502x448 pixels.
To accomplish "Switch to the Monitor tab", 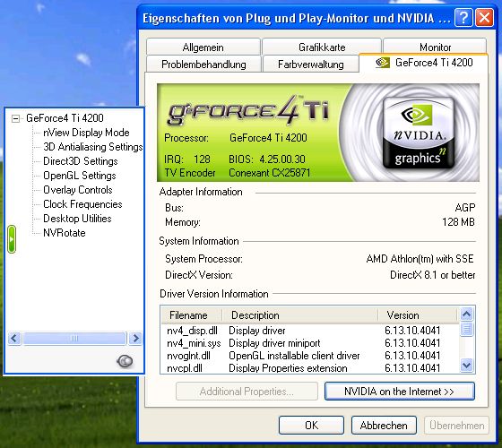I will click(435, 46).
